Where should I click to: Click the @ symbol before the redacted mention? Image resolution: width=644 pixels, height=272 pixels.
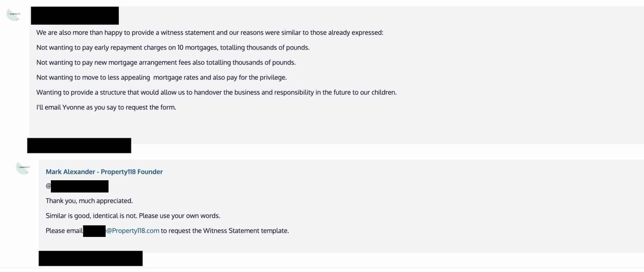(x=48, y=186)
